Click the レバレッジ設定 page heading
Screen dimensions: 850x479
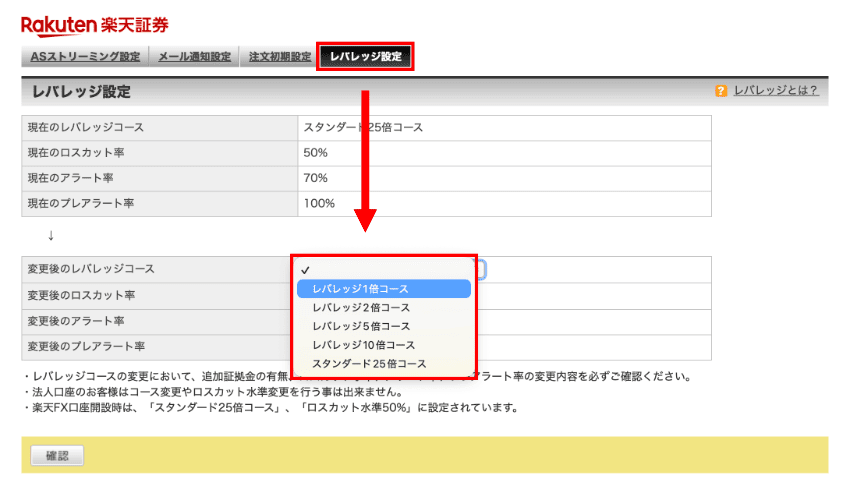pos(81,92)
